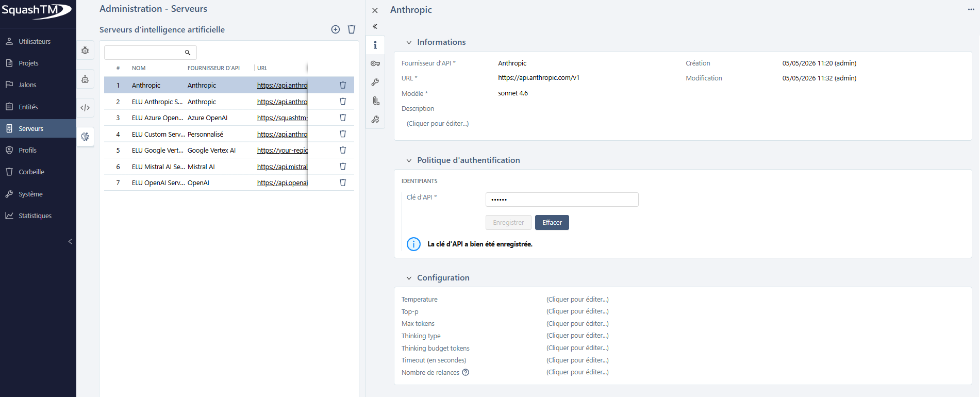Select the ELU Mistral AI Se... row name
This screenshot has height=397, width=980.
[x=158, y=167]
